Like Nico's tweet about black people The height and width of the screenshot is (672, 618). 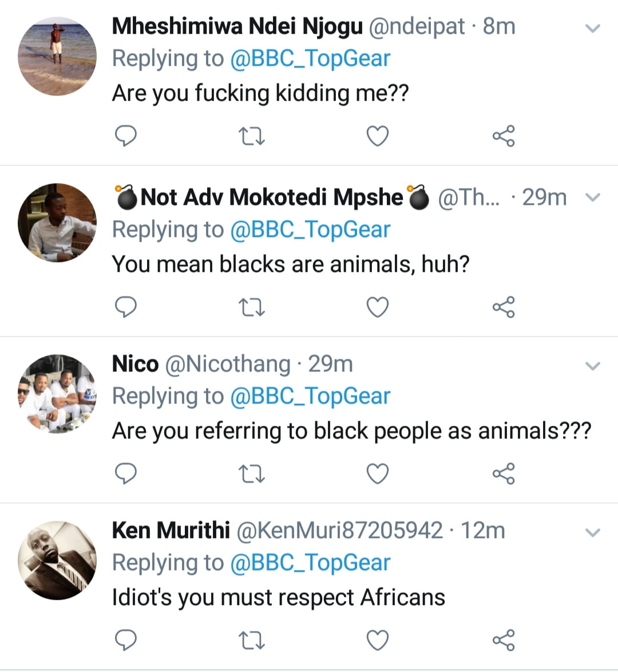[377, 474]
